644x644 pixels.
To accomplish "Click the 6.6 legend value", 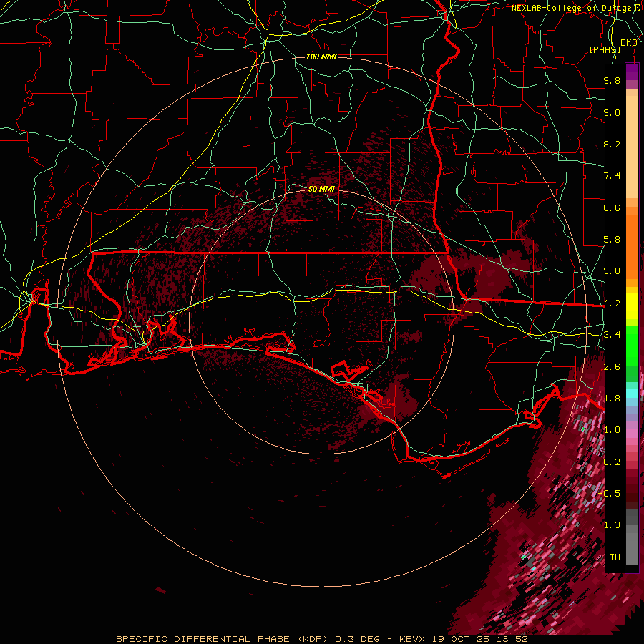I will coord(612,208).
